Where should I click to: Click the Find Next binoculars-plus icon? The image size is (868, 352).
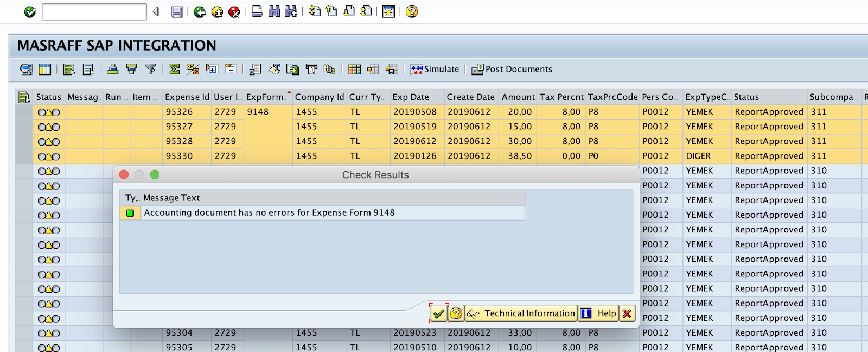(x=291, y=11)
